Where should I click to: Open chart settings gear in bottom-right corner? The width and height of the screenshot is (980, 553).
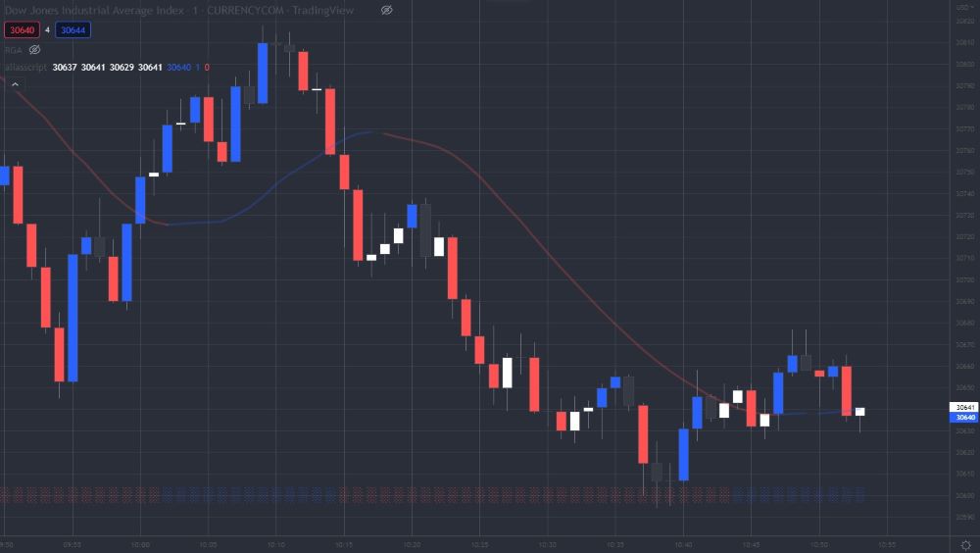965,546
